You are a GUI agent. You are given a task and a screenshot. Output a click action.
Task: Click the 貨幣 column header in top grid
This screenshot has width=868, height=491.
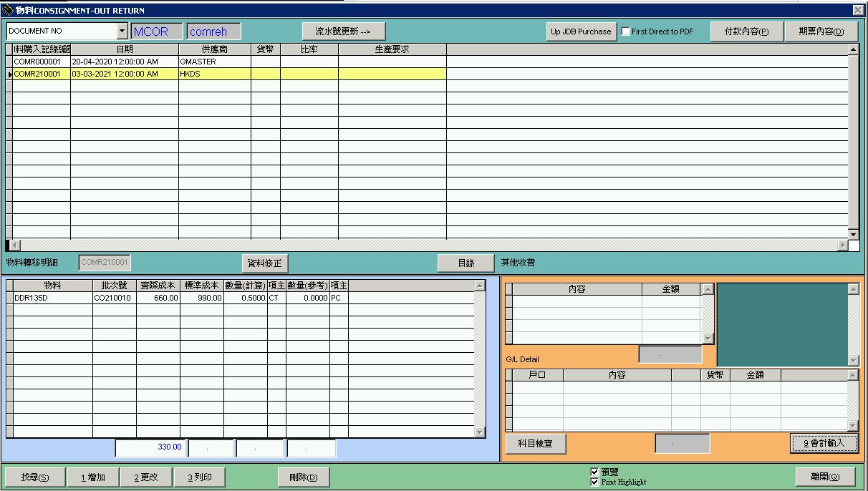click(x=266, y=49)
